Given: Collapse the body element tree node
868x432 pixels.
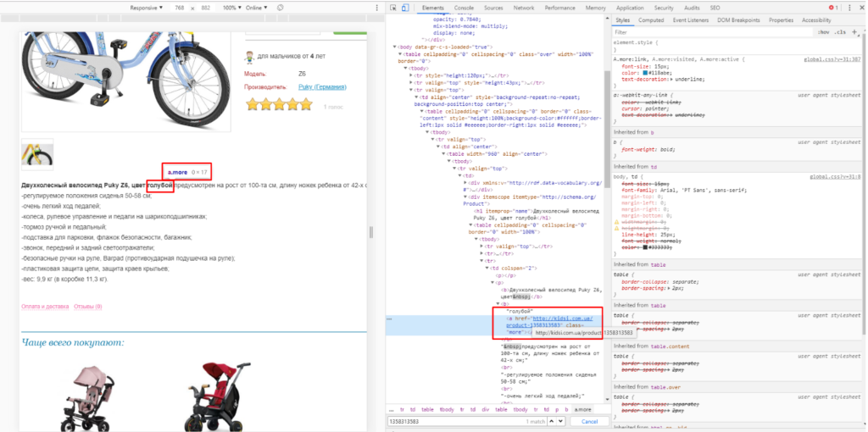Looking at the screenshot, I should (x=394, y=47).
